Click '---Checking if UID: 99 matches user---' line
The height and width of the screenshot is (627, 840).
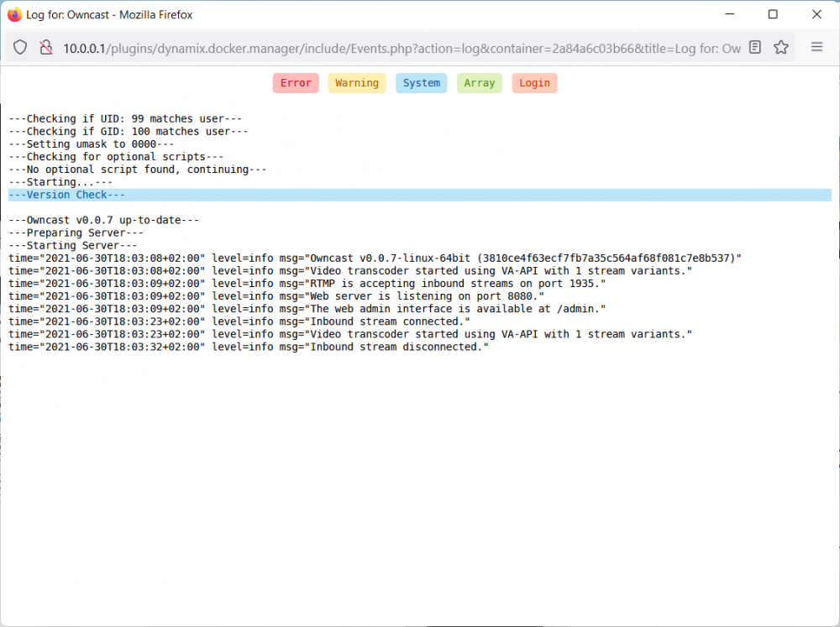[125, 119]
